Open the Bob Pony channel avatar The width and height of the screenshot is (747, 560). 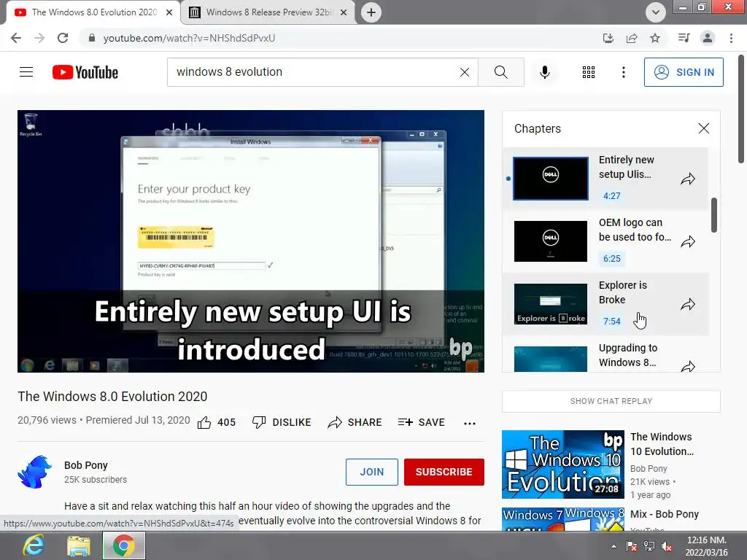point(35,472)
